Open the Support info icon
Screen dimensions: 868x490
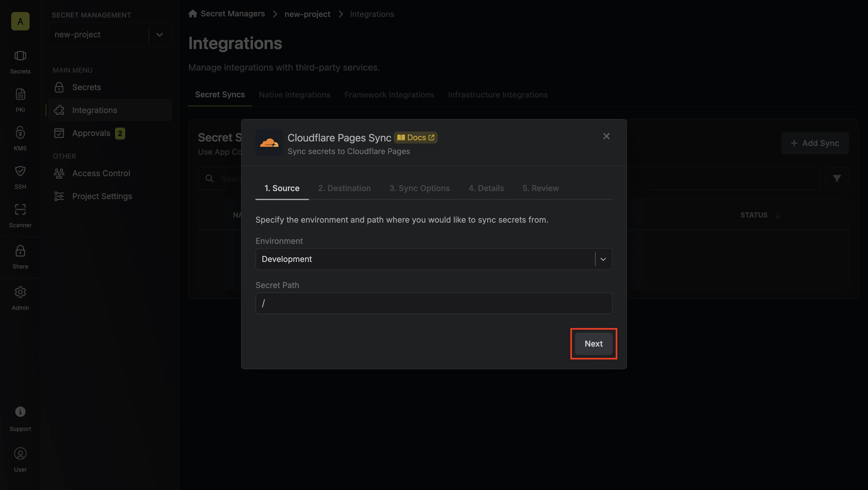pyautogui.click(x=20, y=419)
